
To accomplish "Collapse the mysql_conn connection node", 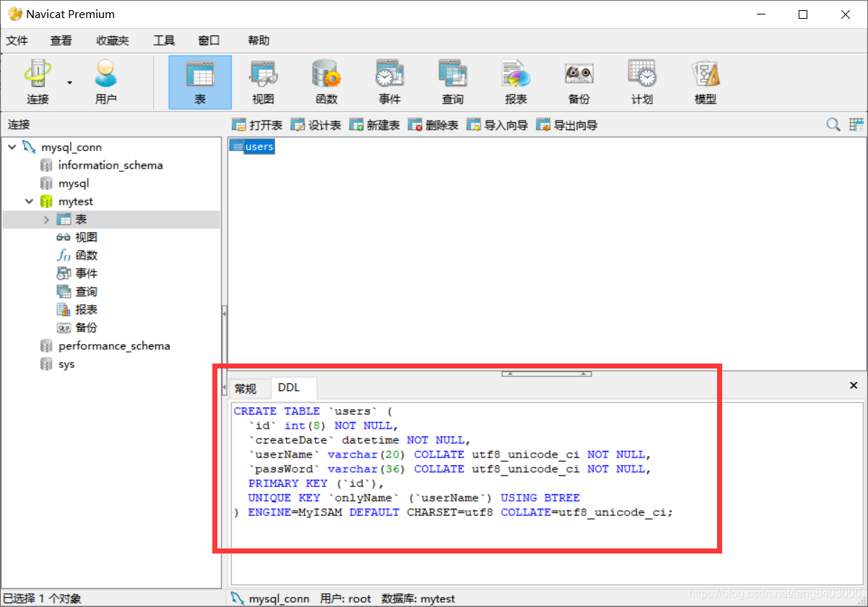I will click(12, 147).
